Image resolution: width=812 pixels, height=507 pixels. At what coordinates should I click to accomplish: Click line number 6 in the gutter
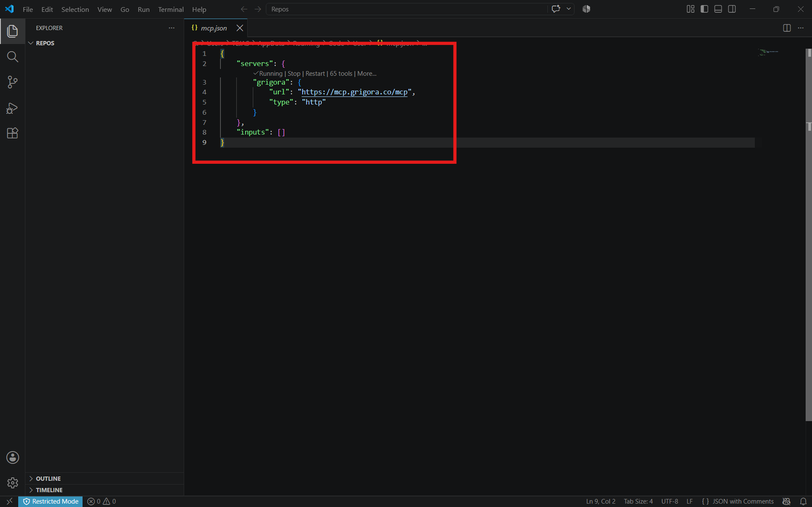click(204, 112)
